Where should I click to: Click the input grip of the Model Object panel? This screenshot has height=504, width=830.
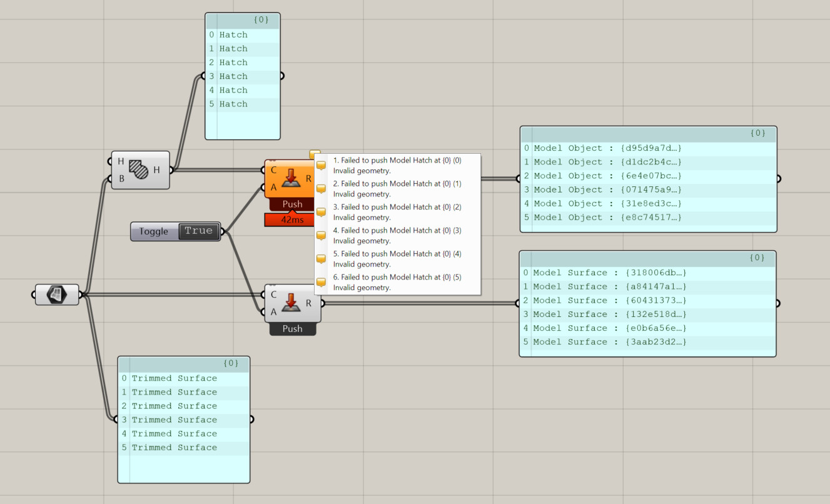click(519, 179)
